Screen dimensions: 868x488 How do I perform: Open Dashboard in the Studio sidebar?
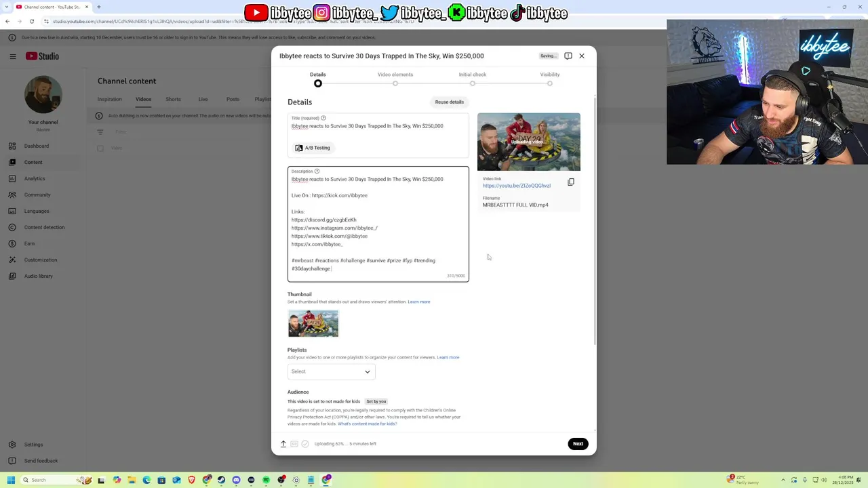coord(37,146)
